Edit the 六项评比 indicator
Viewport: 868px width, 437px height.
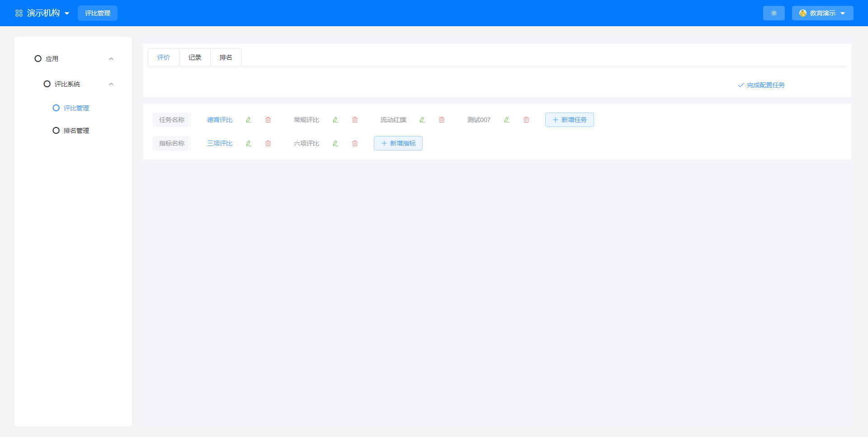335,143
